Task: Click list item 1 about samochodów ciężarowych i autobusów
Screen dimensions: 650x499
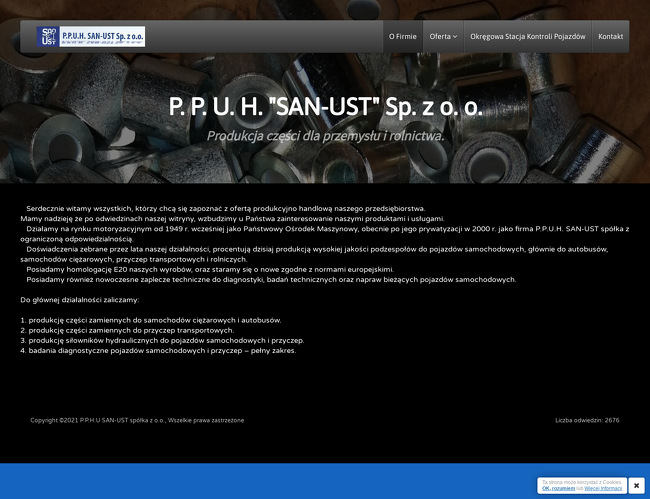Action: pos(151,320)
